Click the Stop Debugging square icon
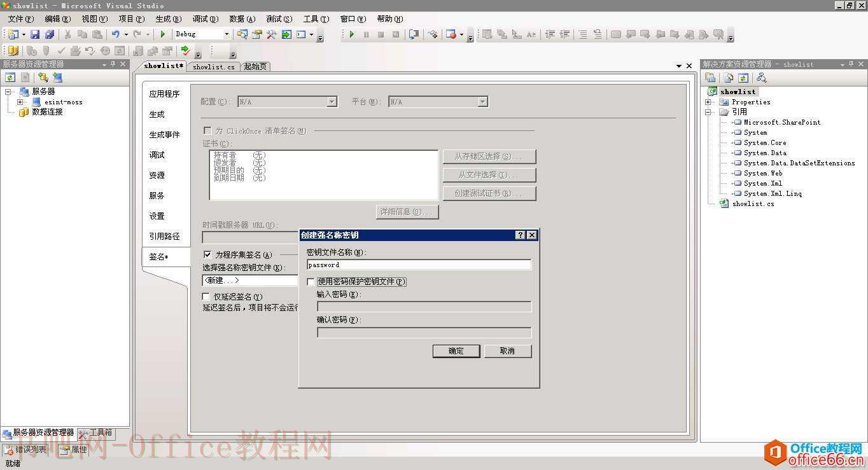 click(x=381, y=34)
